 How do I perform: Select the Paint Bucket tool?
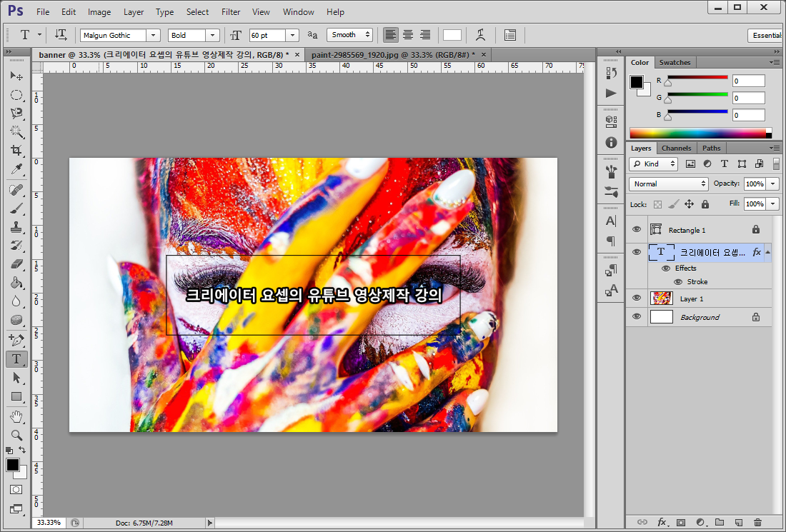(16, 283)
